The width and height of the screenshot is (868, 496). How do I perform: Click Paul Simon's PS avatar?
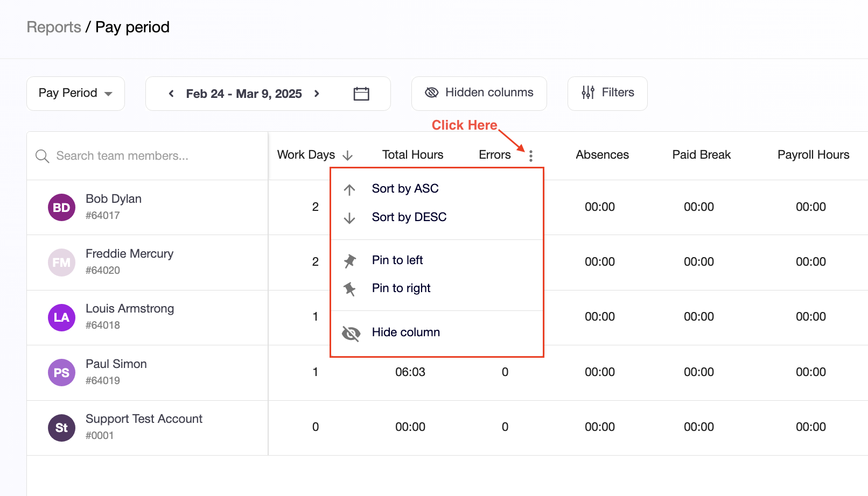point(61,373)
